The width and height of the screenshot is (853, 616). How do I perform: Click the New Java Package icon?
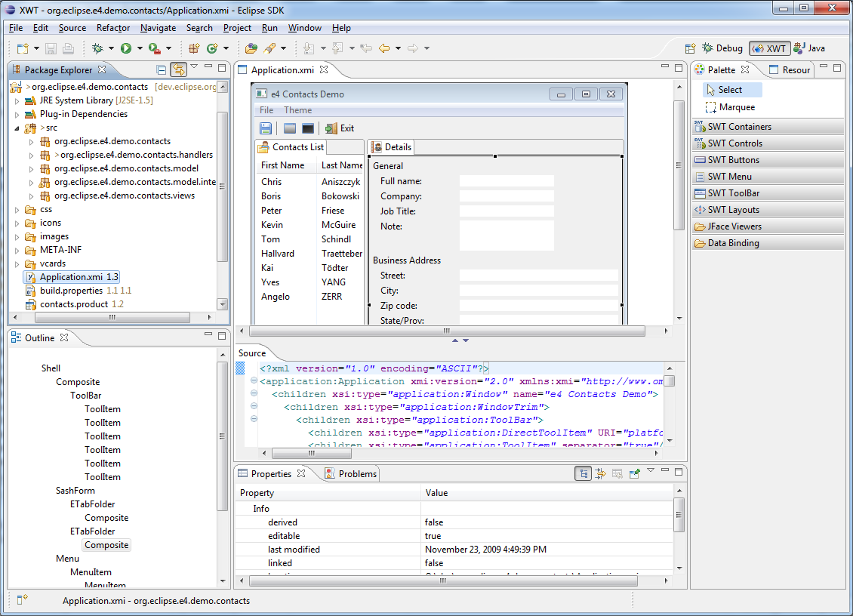click(194, 48)
